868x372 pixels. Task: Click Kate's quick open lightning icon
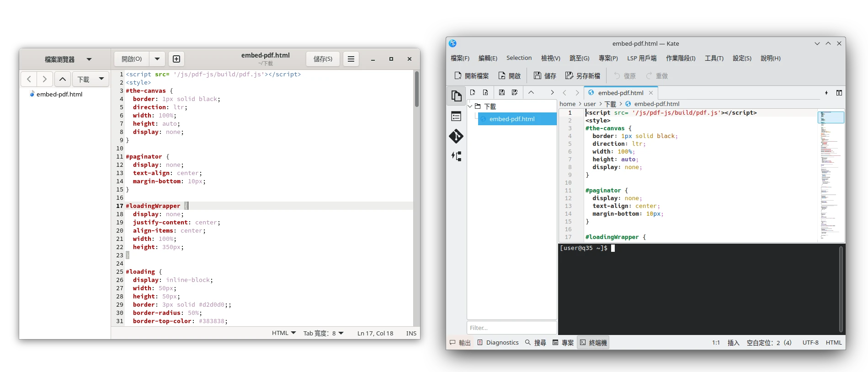point(826,93)
